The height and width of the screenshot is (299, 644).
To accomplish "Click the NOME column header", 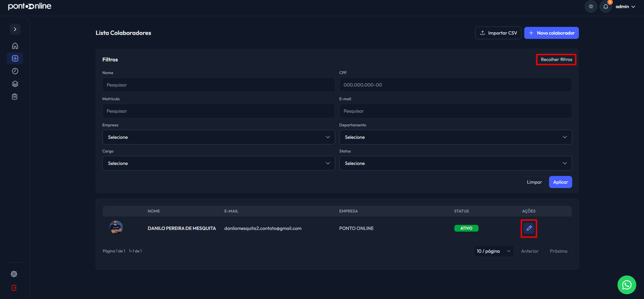I will tap(154, 211).
